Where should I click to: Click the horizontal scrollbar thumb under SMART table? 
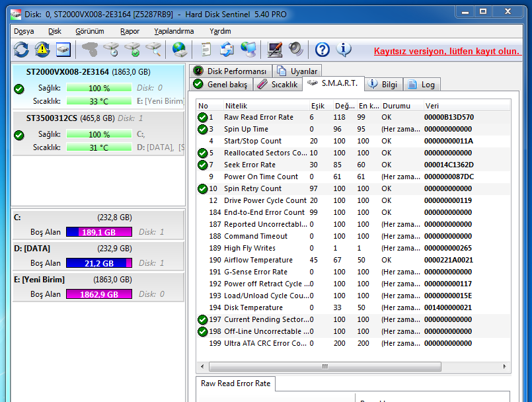point(325,367)
